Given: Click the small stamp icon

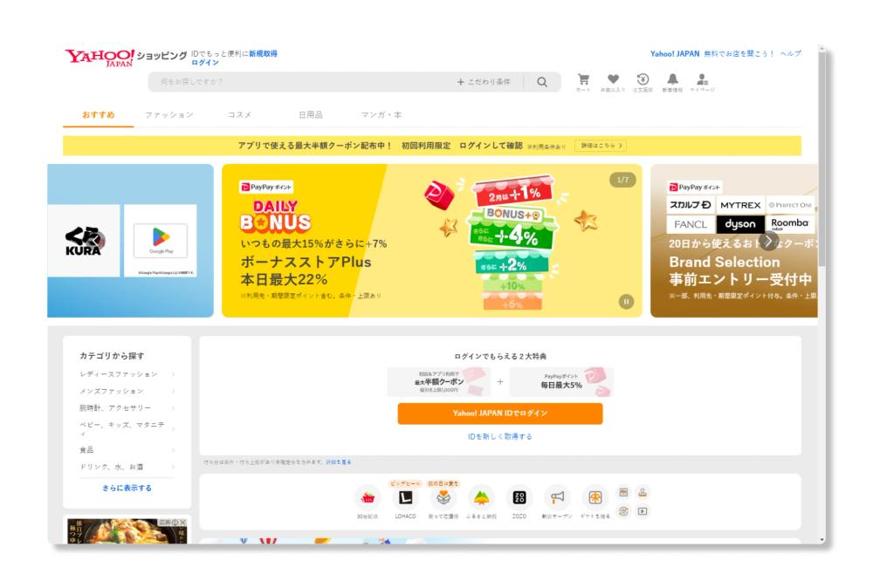Looking at the screenshot, I should (x=643, y=492).
